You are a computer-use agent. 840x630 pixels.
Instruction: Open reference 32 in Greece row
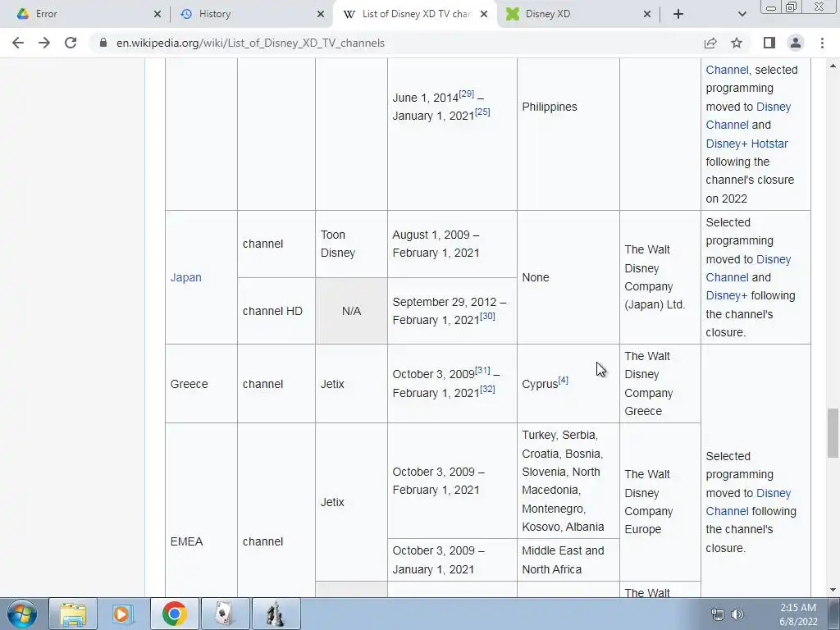pyautogui.click(x=487, y=389)
